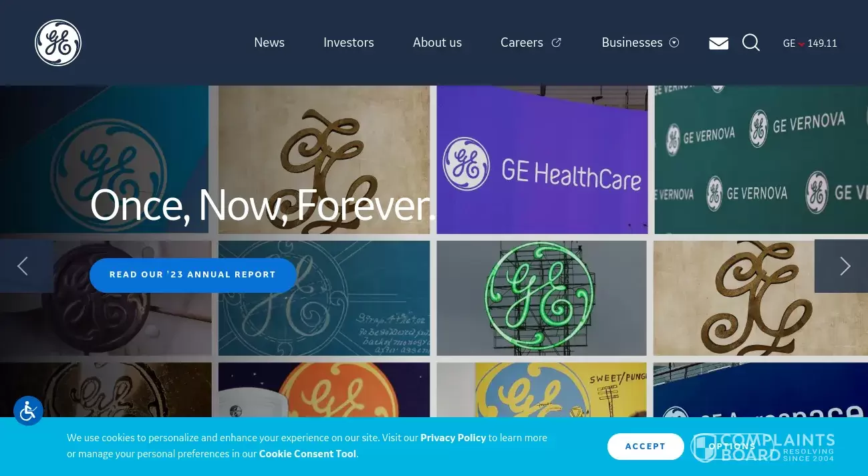Advance to the next carousel slide
Image resolution: width=868 pixels, height=476 pixels.
[845, 266]
